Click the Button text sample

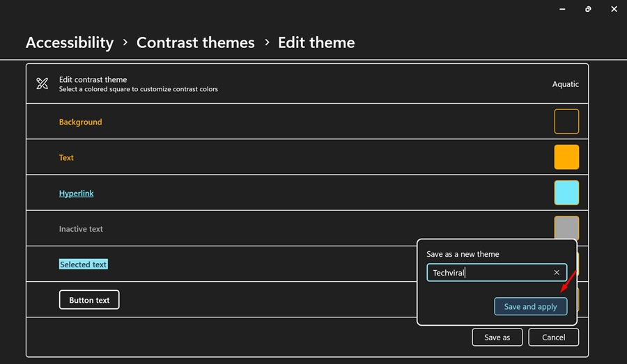[x=89, y=300]
